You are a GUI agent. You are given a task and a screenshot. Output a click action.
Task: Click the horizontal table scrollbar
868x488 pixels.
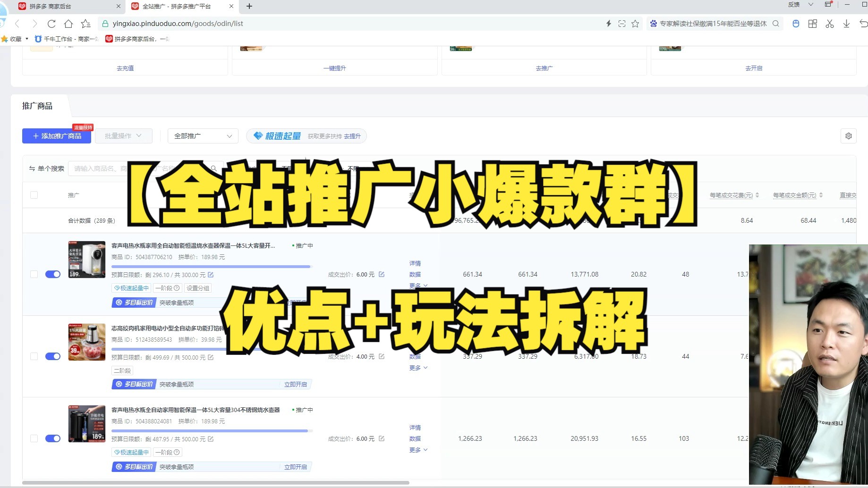coord(216,483)
